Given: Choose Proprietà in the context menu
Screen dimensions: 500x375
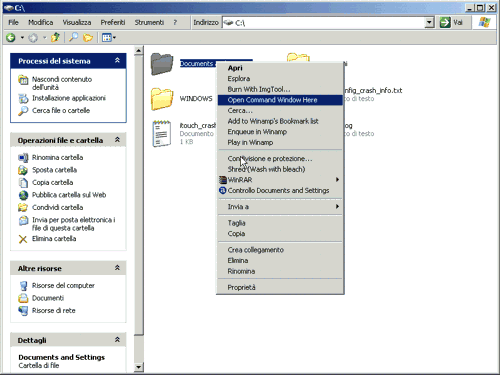Looking at the screenshot, I should pyautogui.click(x=280, y=287).
